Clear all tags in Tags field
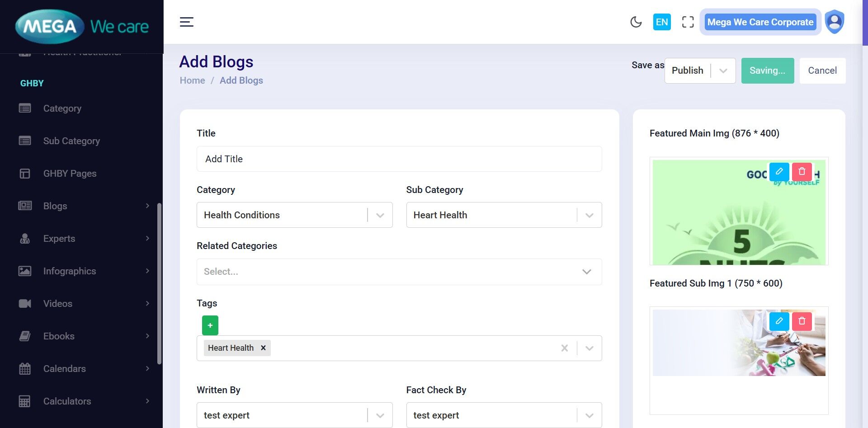This screenshot has height=428, width=868. click(x=564, y=348)
